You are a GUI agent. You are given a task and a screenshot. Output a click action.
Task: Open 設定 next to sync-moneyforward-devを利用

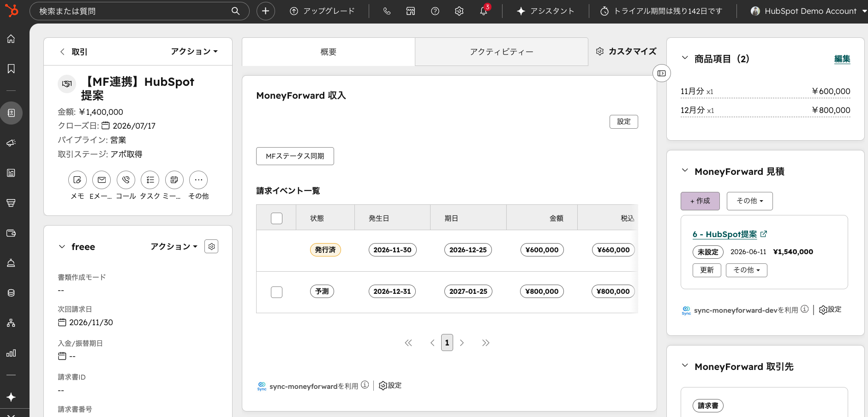pos(830,310)
